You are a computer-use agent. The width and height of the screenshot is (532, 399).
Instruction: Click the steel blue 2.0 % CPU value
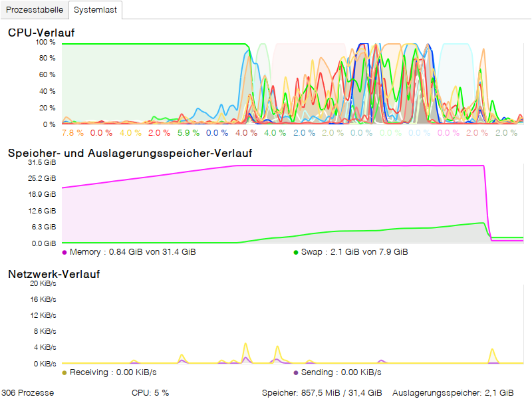[x=304, y=132]
